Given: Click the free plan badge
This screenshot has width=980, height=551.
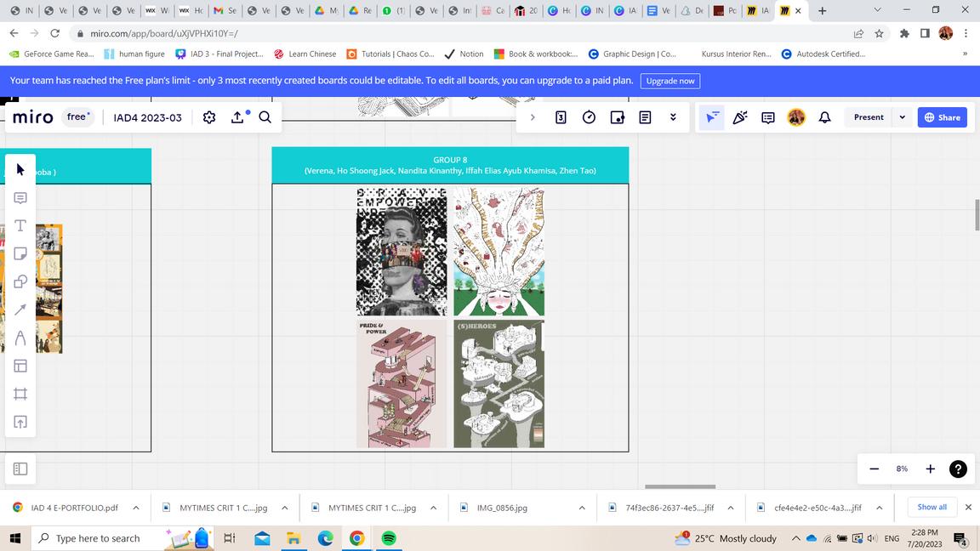Looking at the screenshot, I should 78,116.
